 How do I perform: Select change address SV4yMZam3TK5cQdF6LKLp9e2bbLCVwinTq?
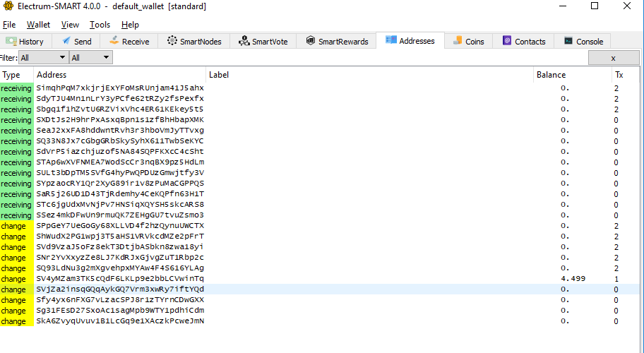[x=120, y=279]
